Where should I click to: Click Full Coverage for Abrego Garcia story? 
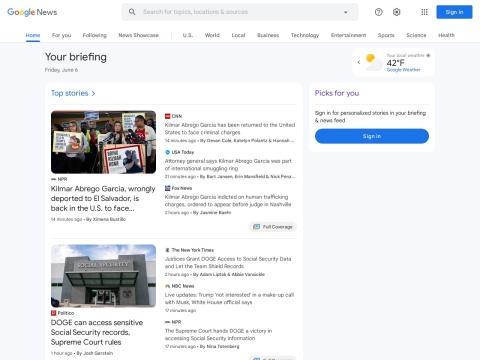273,227
